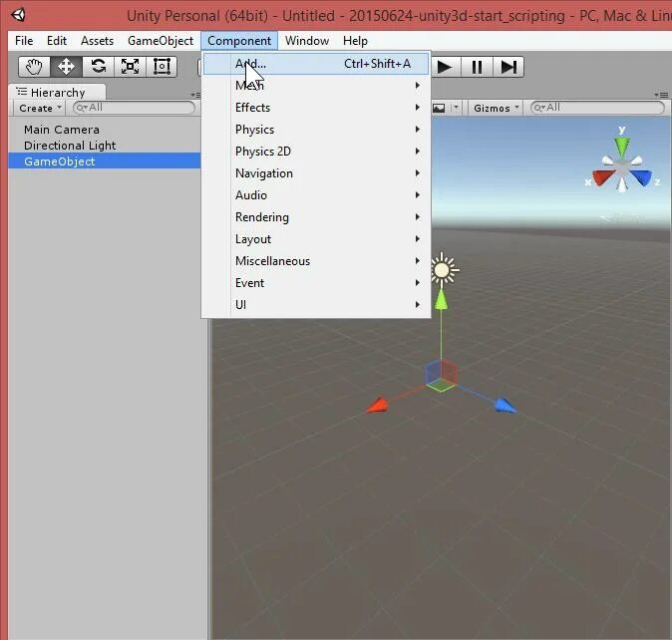Select GameObject in Hierarchy

coord(104,161)
